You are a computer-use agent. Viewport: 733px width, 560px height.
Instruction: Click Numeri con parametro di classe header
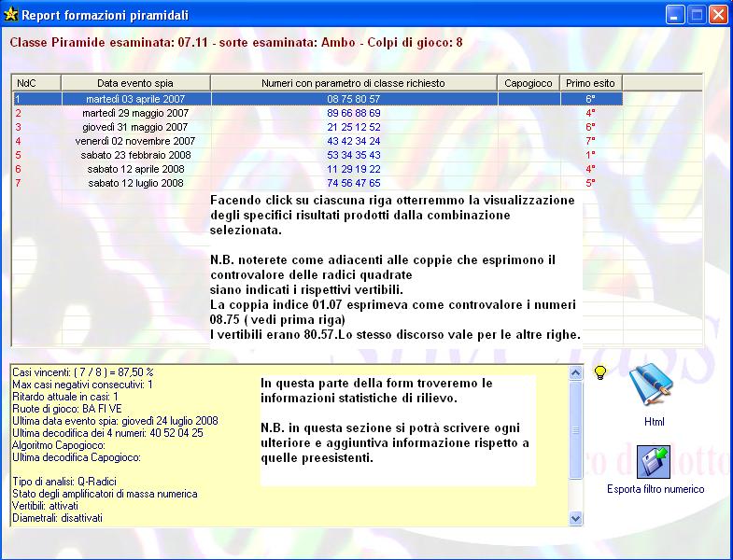coord(353,83)
